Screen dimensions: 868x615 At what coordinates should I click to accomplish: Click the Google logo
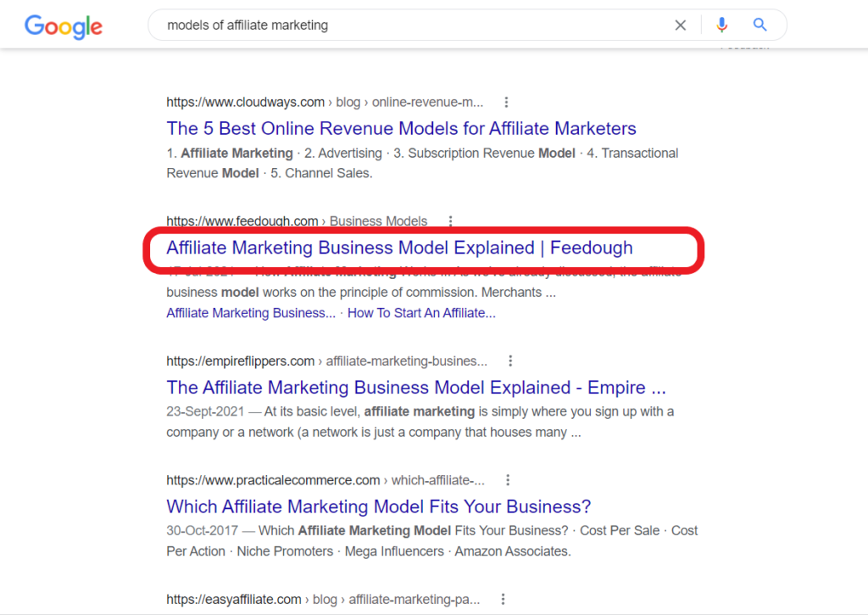[x=64, y=26]
